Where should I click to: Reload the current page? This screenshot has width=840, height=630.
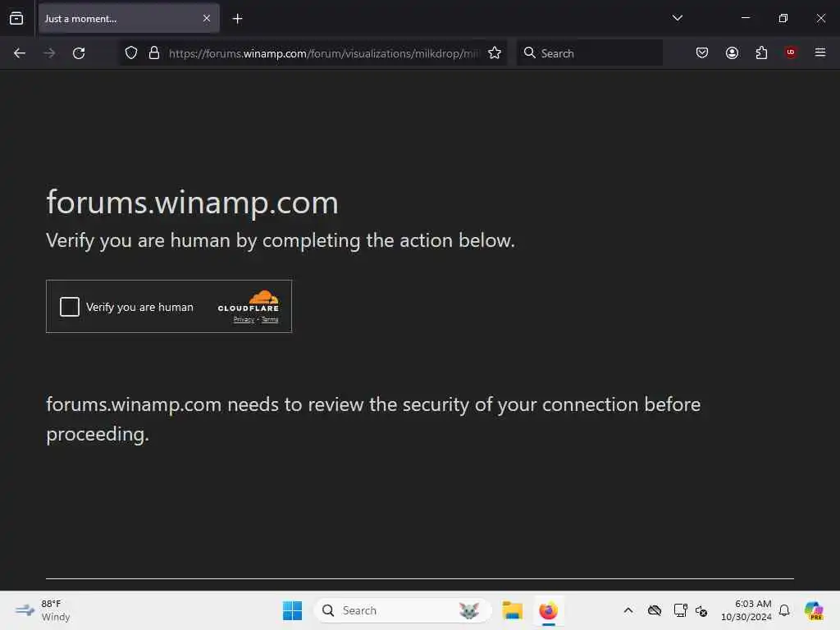[x=79, y=53]
